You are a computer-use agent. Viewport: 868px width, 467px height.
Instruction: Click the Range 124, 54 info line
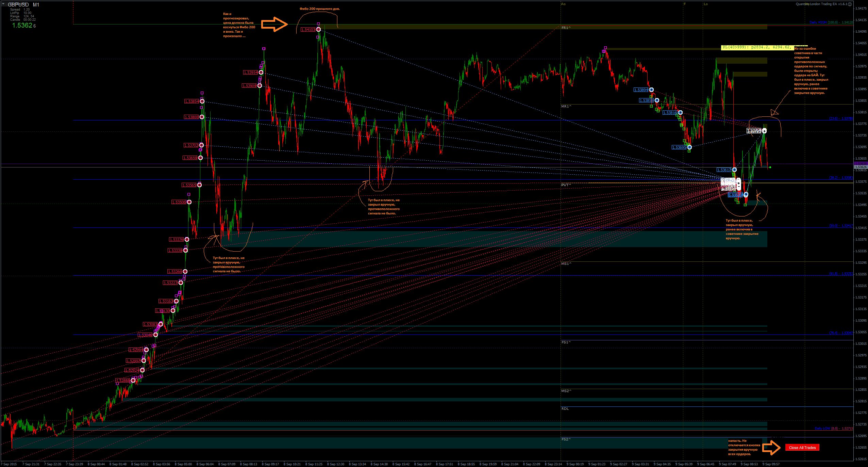(22, 16)
